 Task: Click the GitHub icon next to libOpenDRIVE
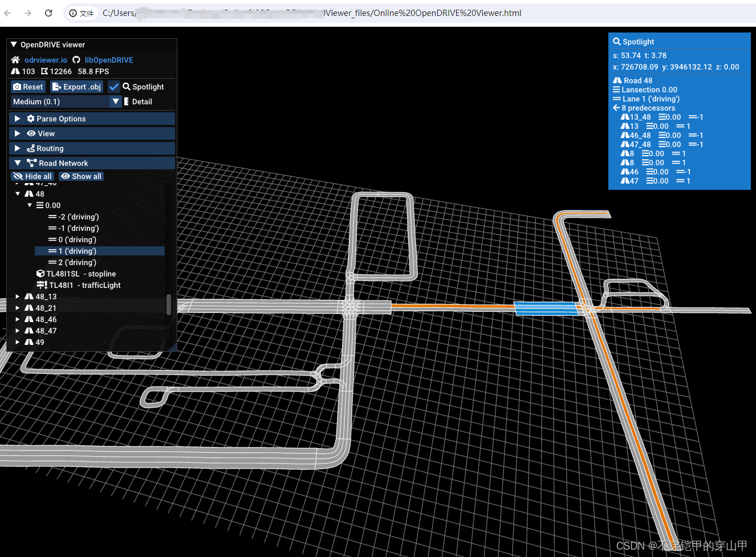(76, 60)
